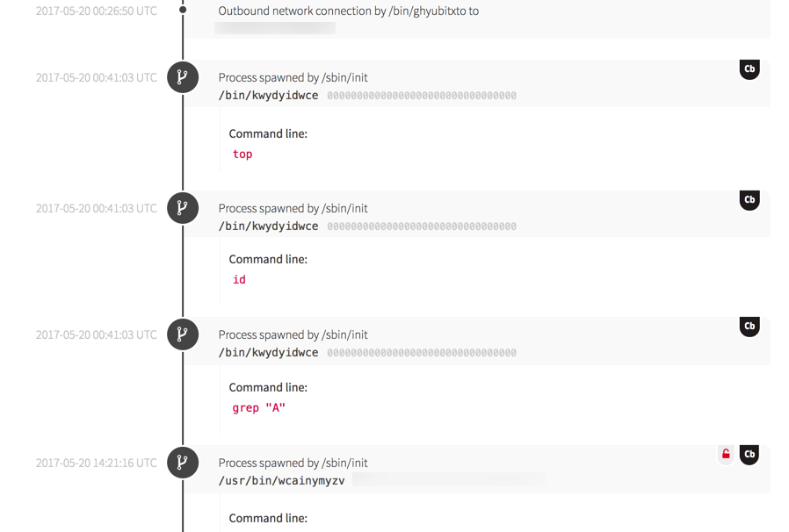Select the "top" command line text

(242, 155)
